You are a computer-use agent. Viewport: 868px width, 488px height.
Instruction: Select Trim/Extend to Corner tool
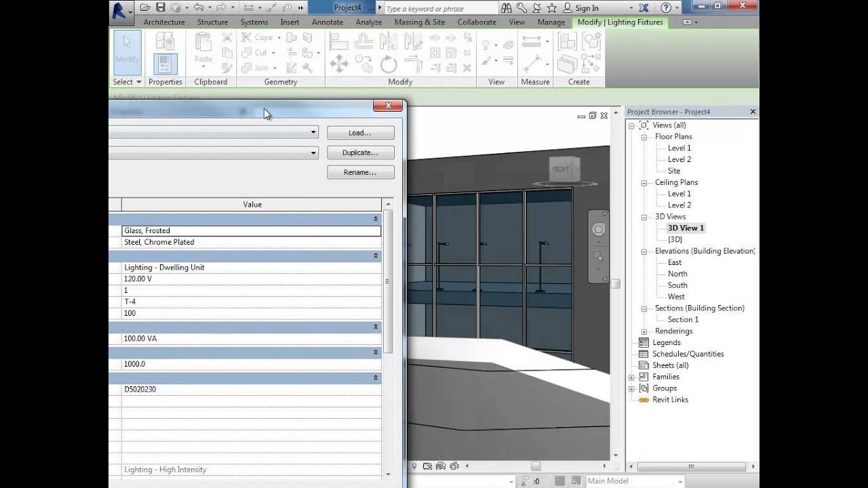point(413,65)
